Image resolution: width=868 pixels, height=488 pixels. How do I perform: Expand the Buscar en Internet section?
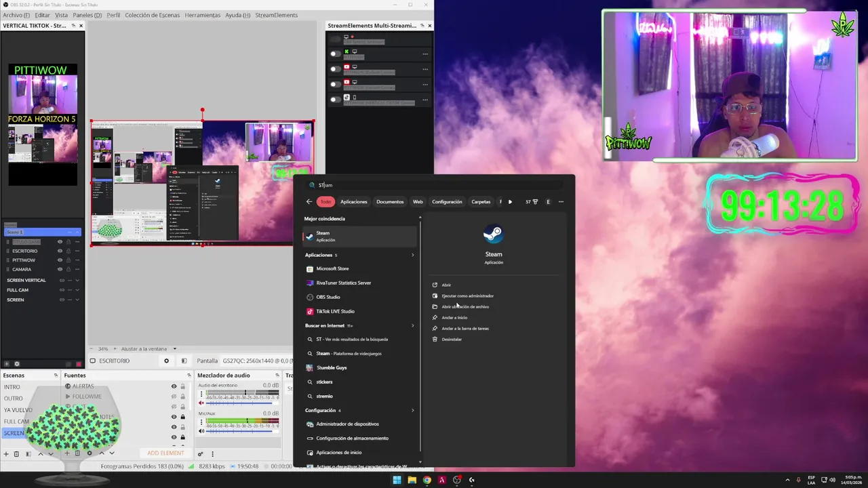tap(412, 325)
